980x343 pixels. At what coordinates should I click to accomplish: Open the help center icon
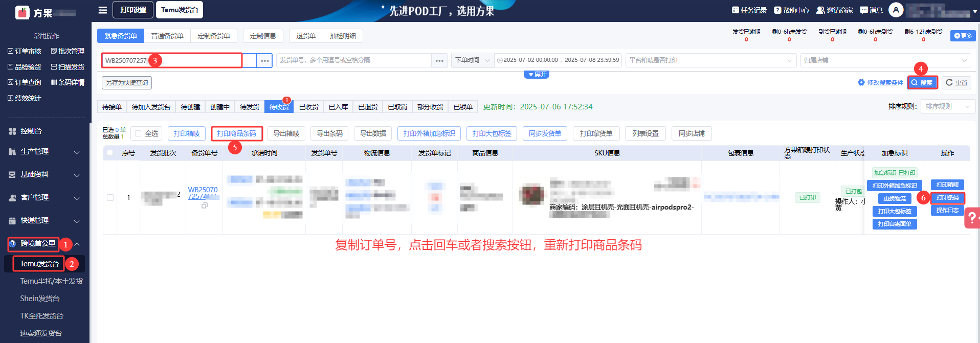pyautogui.click(x=777, y=10)
